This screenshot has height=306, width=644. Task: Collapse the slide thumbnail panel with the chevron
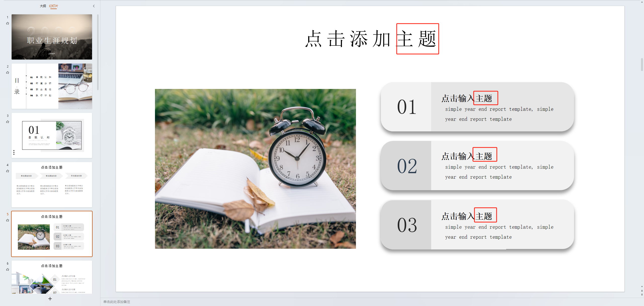94,6
